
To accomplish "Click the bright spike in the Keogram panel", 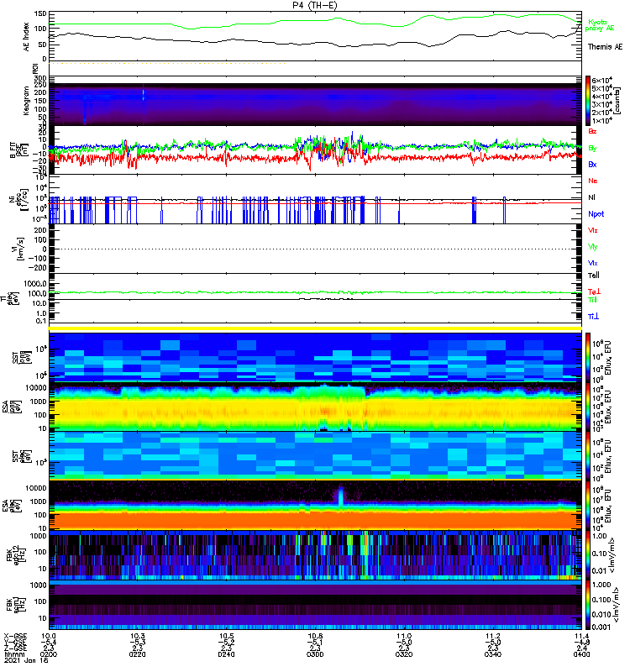I will click(144, 95).
